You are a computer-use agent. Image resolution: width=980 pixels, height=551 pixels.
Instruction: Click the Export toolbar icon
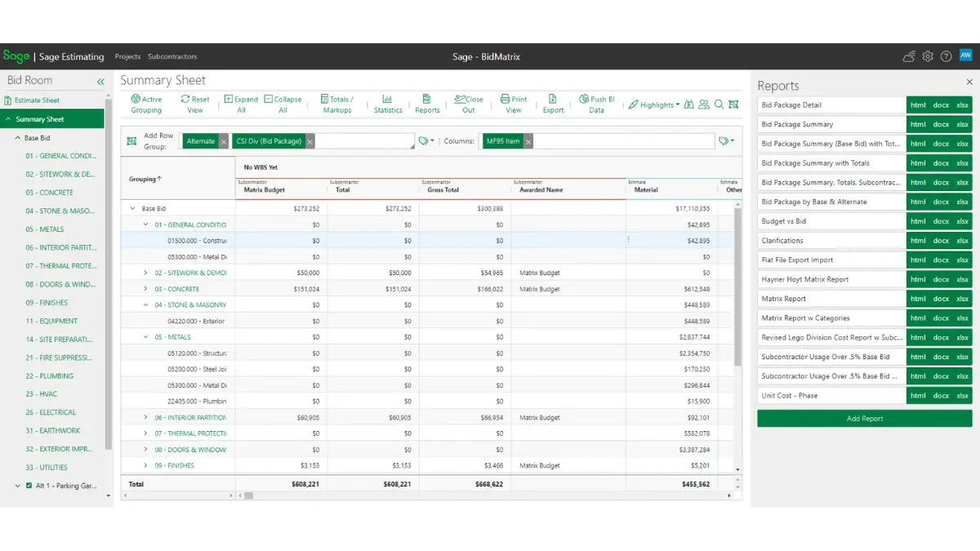coord(553,99)
